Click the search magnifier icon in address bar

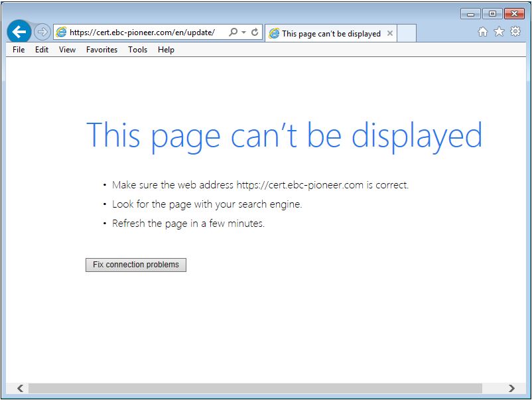pyautogui.click(x=233, y=33)
